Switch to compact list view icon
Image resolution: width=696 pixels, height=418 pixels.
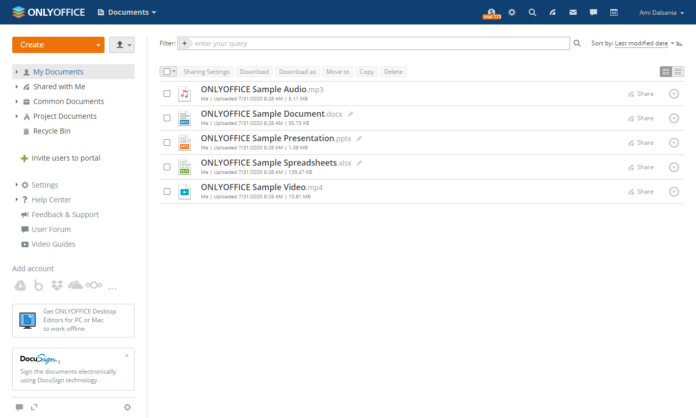point(679,72)
